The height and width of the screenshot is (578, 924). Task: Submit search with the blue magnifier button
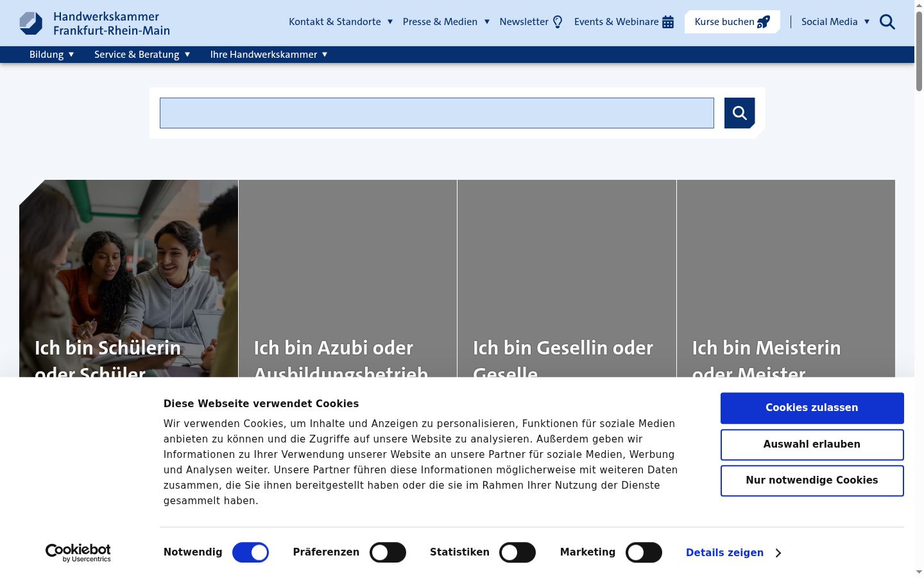pyautogui.click(x=740, y=113)
